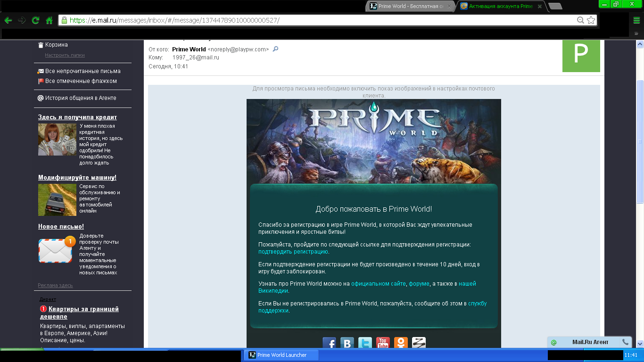644x362 pixels.
Task: Click the browser forward arrow
Action: [x=22, y=20]
